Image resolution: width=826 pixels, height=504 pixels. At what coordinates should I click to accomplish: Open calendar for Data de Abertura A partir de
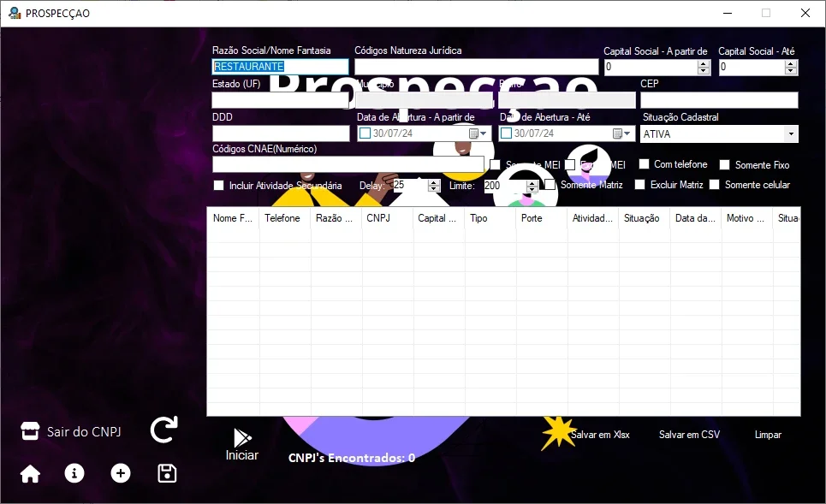coord(478,133)
